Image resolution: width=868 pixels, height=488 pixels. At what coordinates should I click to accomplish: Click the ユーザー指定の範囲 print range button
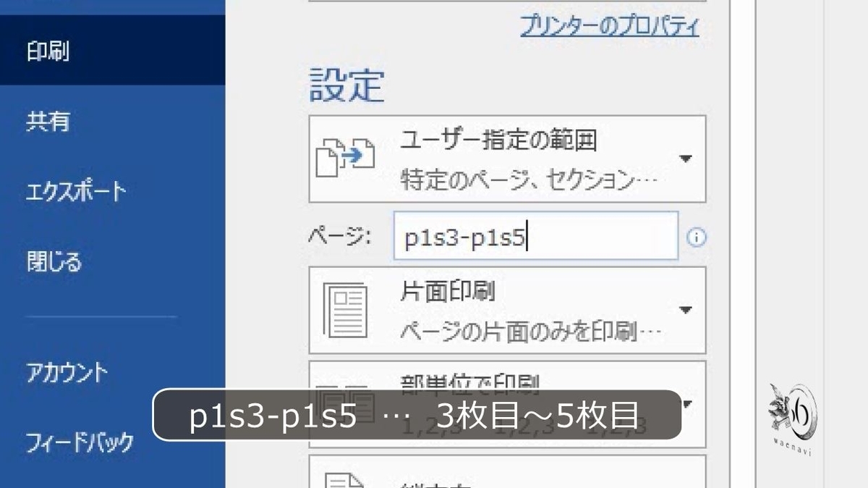point(506,159)
